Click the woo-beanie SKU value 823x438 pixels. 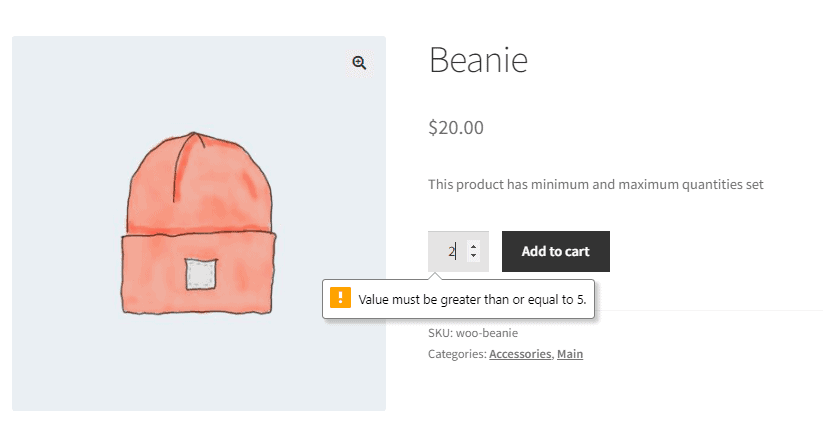click(487, 333)
